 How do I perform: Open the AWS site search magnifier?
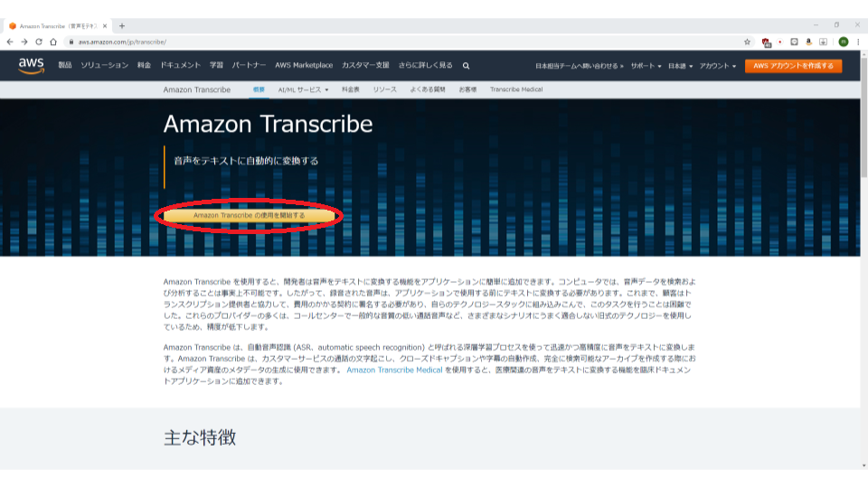[467, 66]
